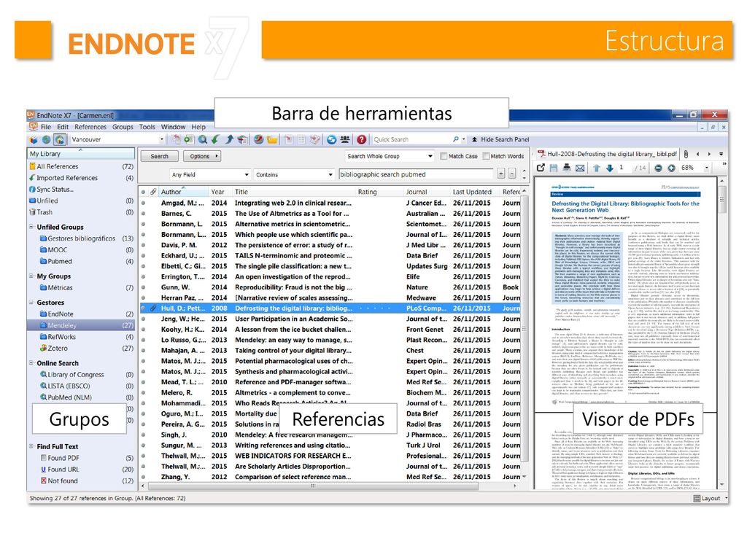Click the 'bibliographic search pubmed' search field
The image size is (747, 560).
(415, 174)
